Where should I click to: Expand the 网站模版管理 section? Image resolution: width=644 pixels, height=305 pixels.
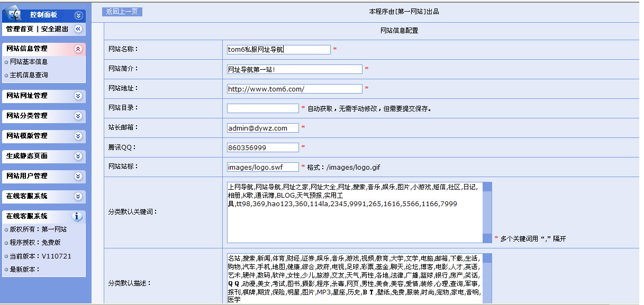click(78, 136)
